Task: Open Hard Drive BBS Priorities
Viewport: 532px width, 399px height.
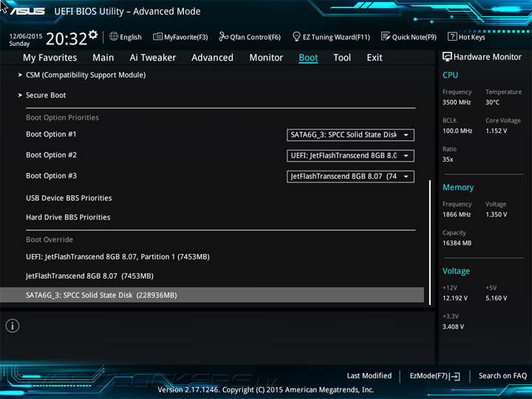Action: (68, 217)
